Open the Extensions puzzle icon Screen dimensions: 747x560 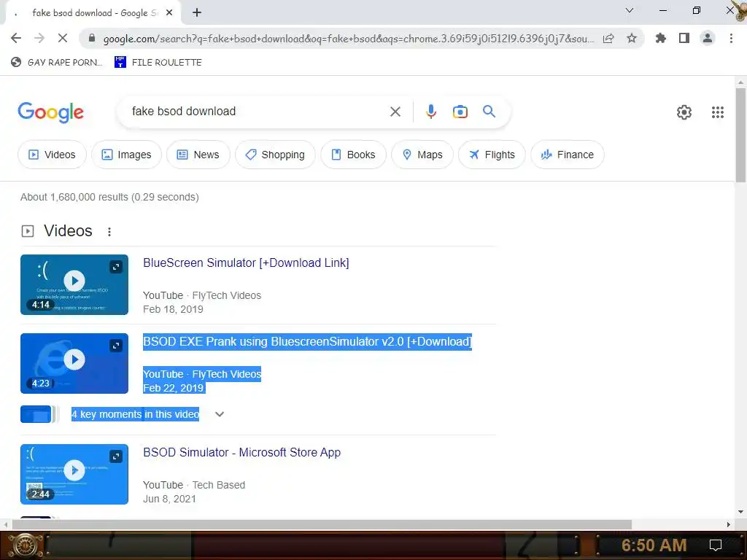661,38
